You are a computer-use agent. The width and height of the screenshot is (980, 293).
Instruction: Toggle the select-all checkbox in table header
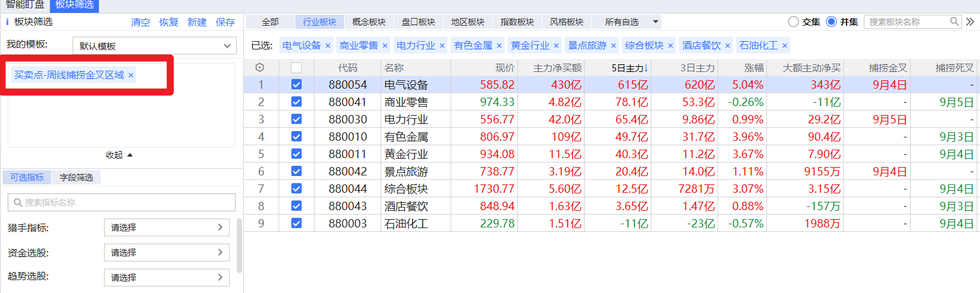[296, 67]
